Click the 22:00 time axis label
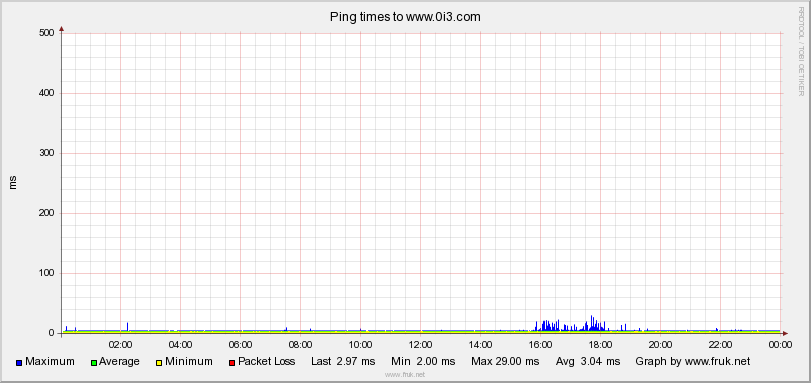811x383 pixels. click(720, 344)
